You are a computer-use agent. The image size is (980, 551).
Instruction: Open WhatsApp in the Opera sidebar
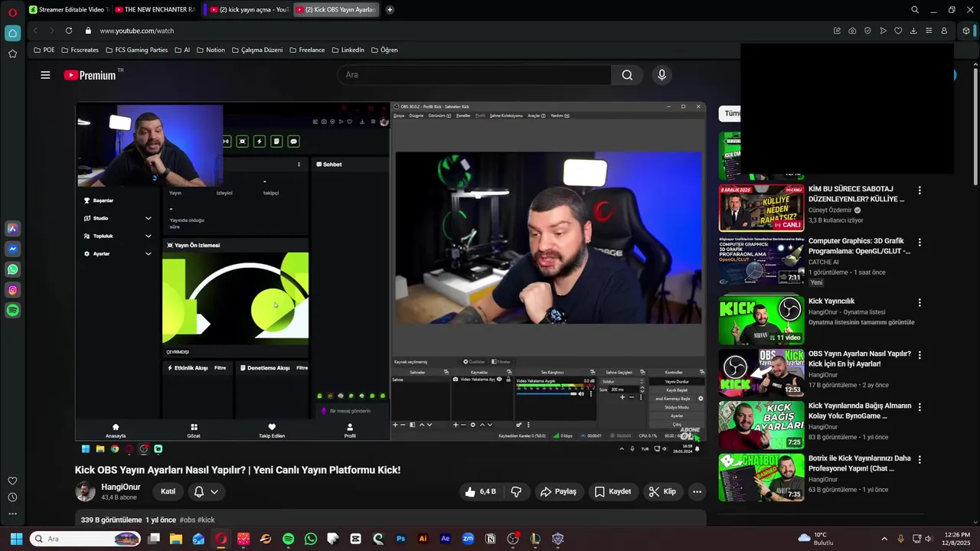pyautogui.click(x=12, y=269)
